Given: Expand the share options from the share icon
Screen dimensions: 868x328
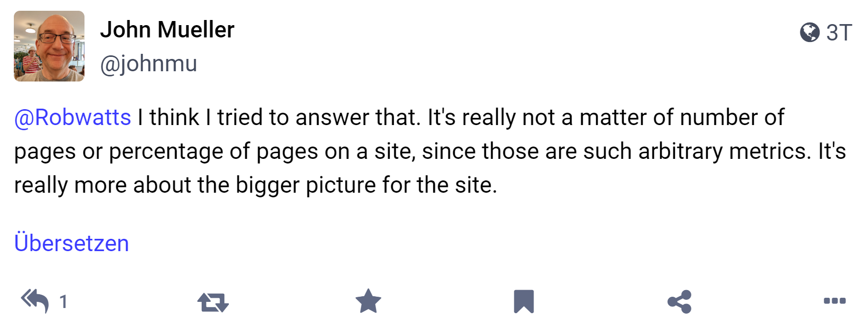Looking at the screenshot, I should point(679,301).
